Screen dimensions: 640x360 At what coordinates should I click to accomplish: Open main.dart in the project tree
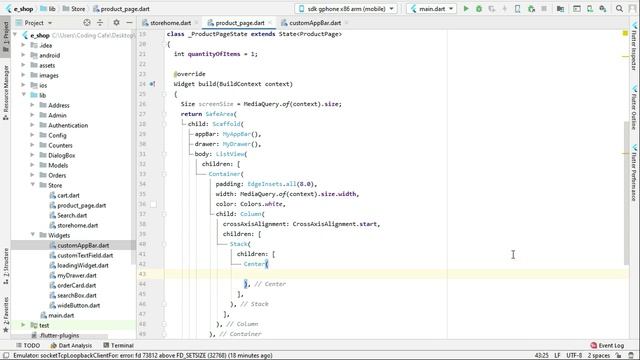tap(61, 316)
